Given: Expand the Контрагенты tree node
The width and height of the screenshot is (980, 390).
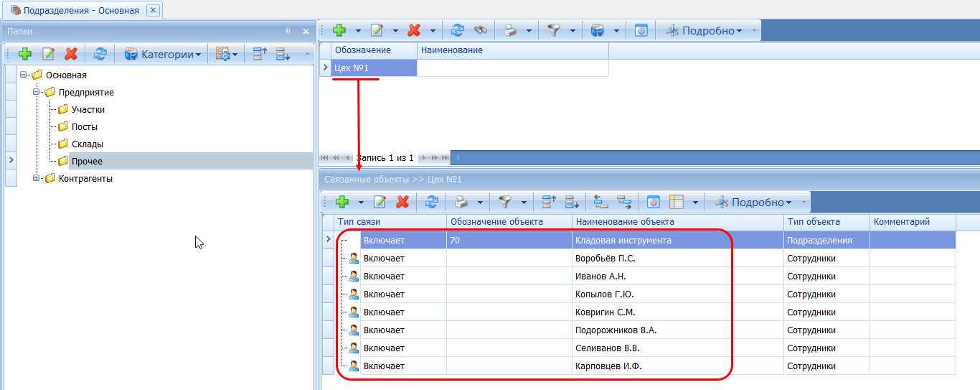Looking at the screenshot, I should (x=37, y=178).
